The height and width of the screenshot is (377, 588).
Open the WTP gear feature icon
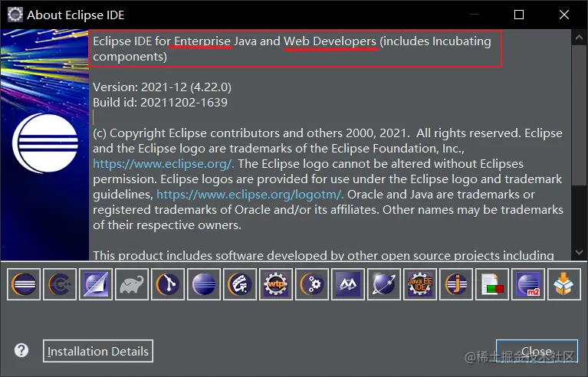pyautogui.click(x=276, y=284)
